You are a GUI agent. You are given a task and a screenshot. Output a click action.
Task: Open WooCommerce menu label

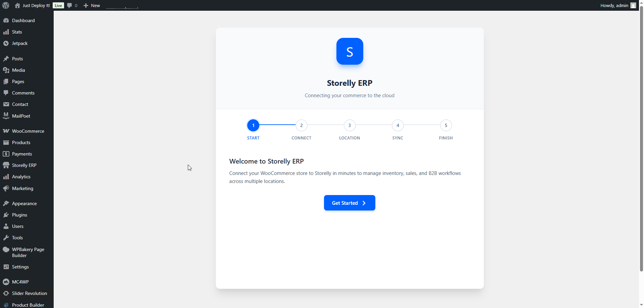[28, 131]
